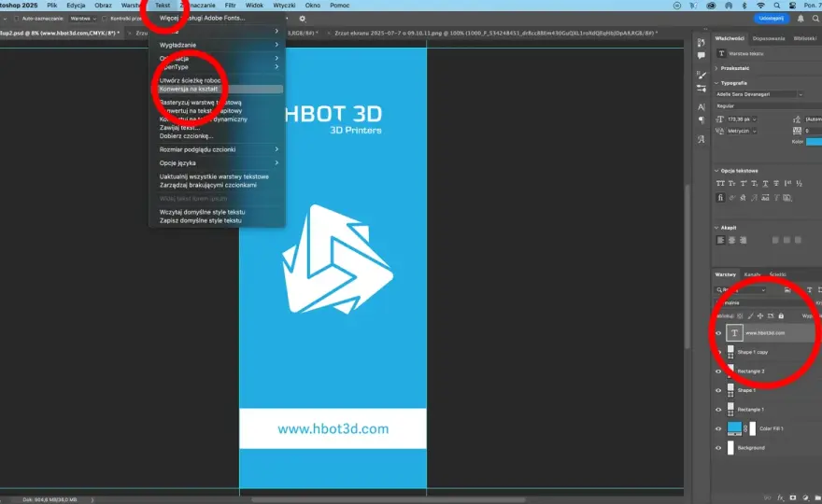The width and height of the screenshot is (822, 504).
Task: Toggle visibility of www.hbot3d.com text layer
Action: 718,332
